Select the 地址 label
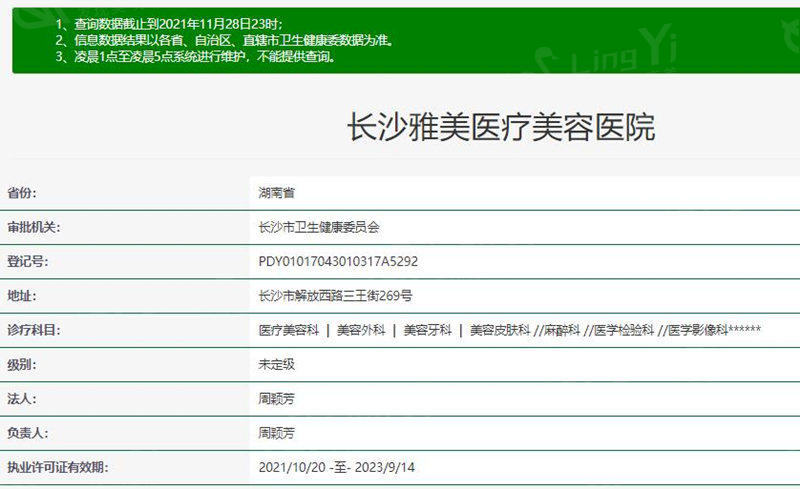Screen dimensions: 800x489 22,296
